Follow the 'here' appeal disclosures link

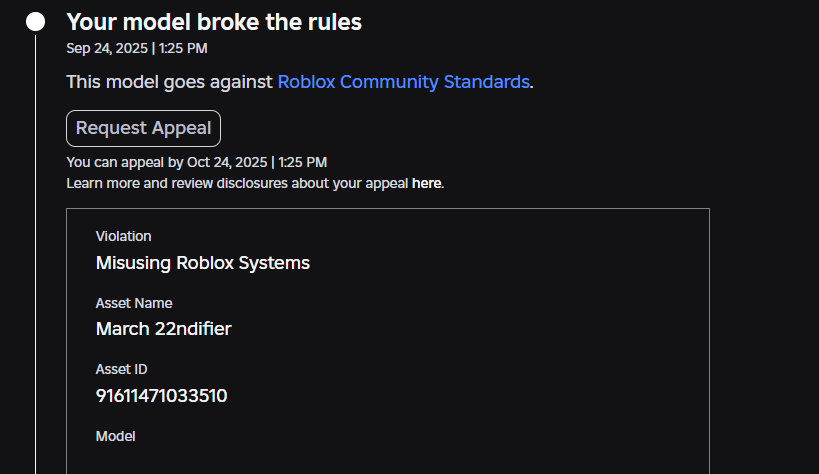(427, 184)
